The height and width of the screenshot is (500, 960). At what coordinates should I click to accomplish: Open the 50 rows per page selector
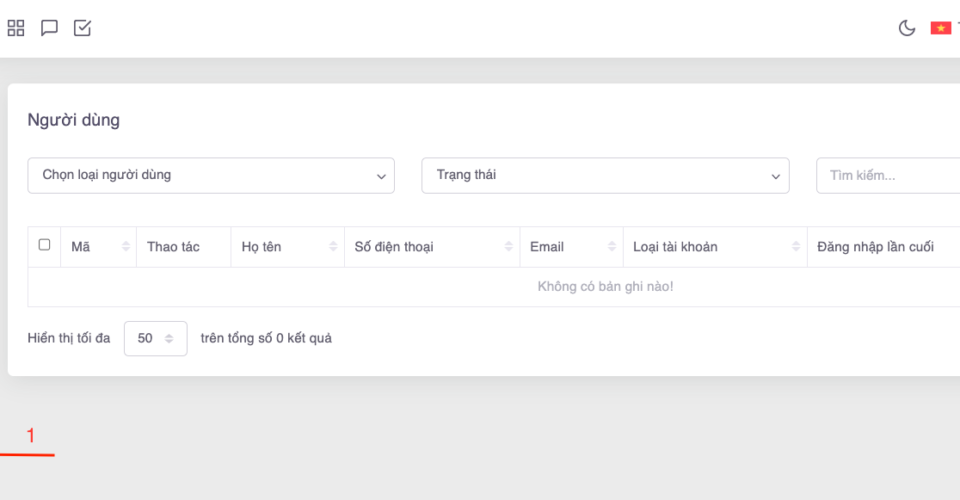tap(155, 339)
